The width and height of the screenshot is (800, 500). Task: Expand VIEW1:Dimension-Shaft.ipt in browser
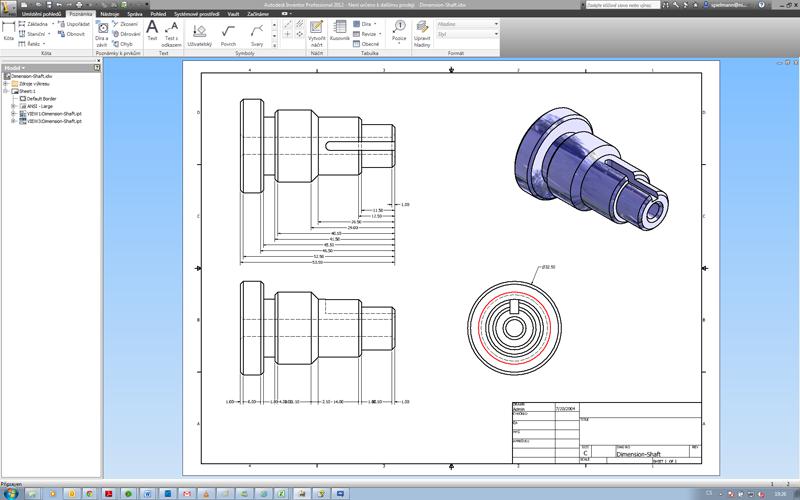pyautogui.click(x=12, y=114)
